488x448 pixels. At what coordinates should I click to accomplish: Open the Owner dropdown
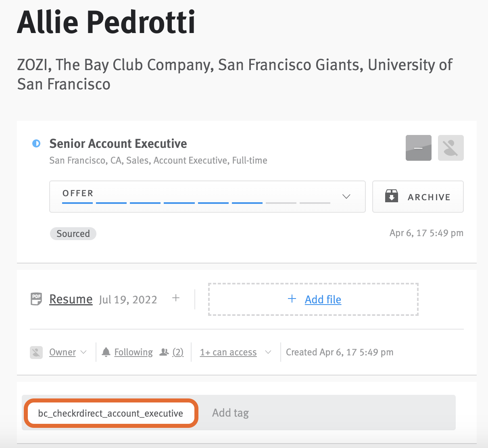click(68, 352)
